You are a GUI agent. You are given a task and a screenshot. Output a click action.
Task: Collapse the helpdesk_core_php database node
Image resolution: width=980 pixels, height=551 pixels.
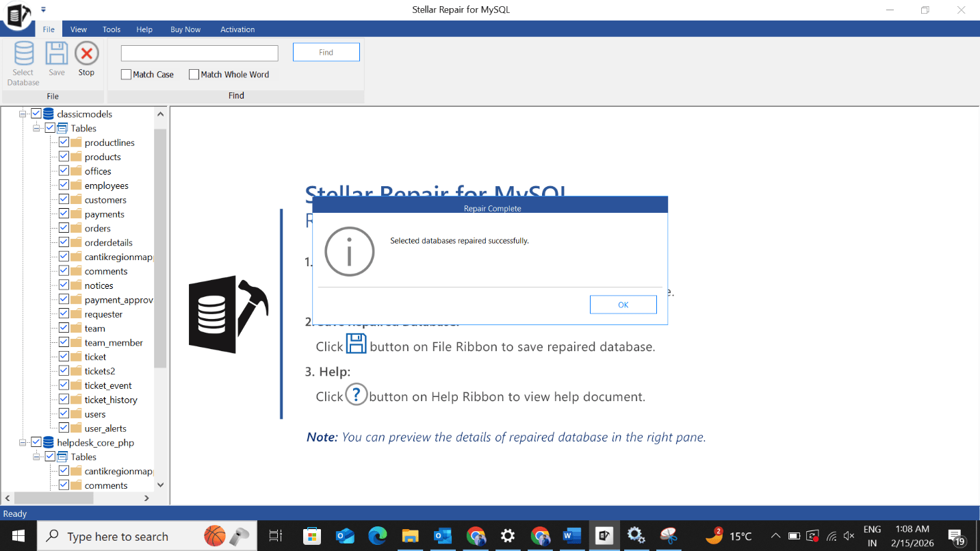tap(23, 443)
